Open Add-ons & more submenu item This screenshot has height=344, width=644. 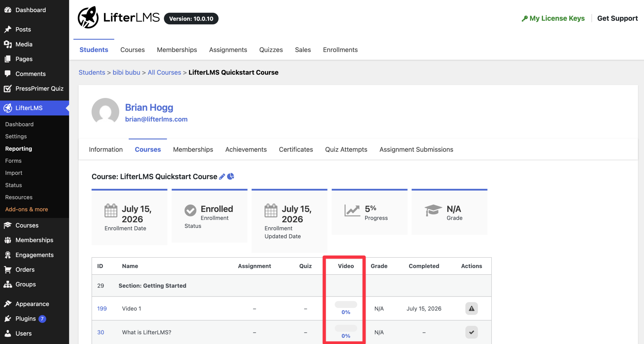coord(26,209)
